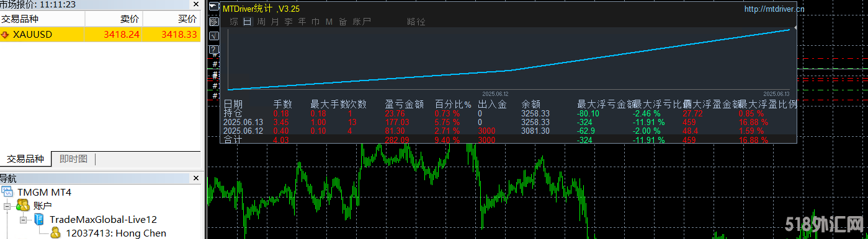Switch statistics to 周 weekly view
The height and width of the screenshot is (239, 868).
point(261,22)
